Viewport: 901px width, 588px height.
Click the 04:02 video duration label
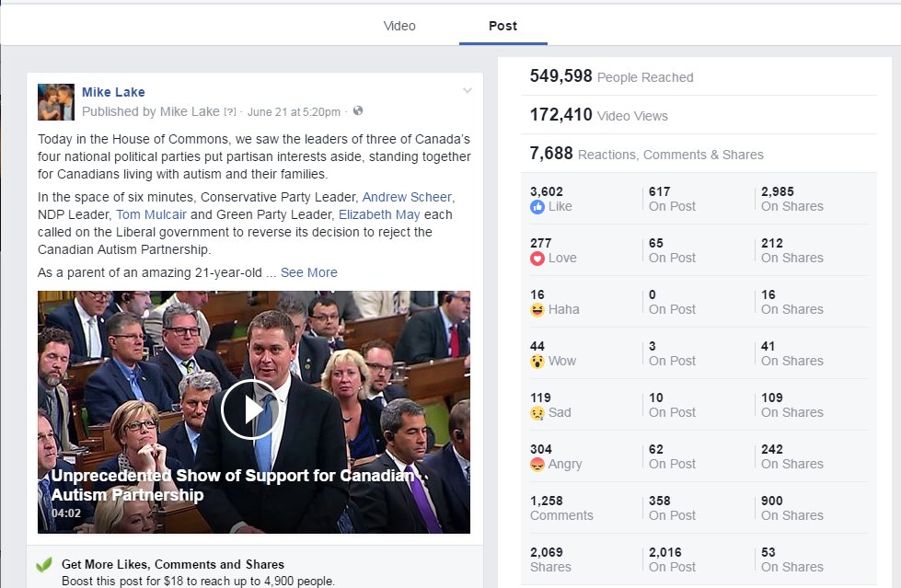tap(66, 513)
